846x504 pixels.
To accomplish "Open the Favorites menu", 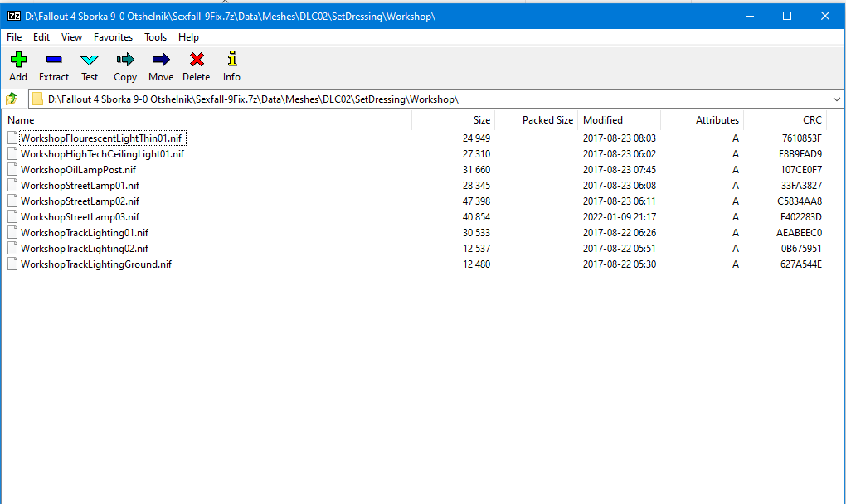I will point(113,37).
